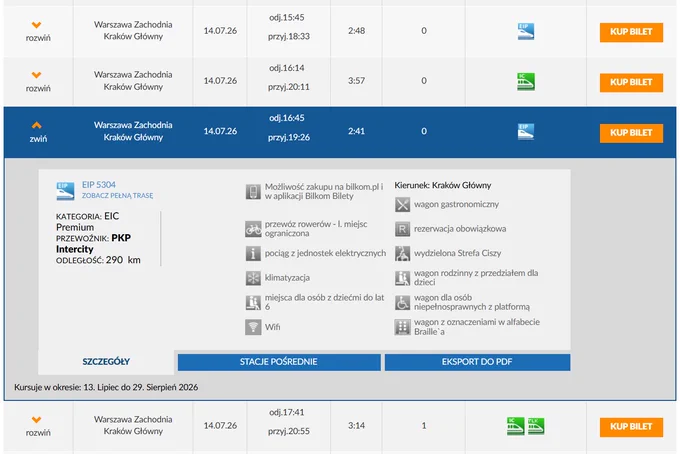Click the EIP 5304 train logo icon
The image size is (680, 454).
tap(65, 191)
